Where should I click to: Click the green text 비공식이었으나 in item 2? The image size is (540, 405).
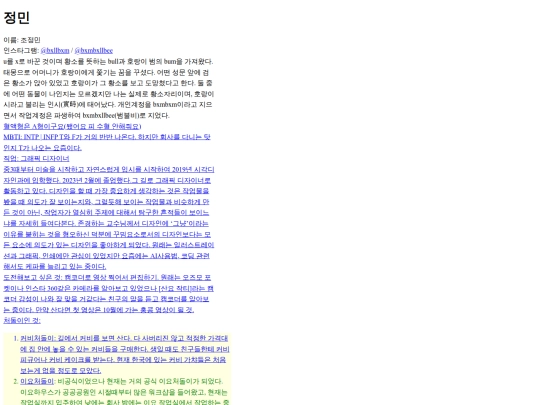tap(82, 381)
